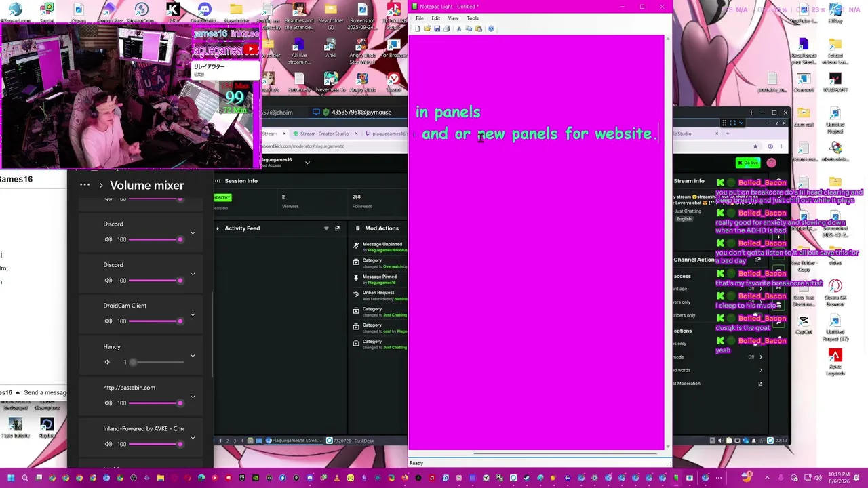Copy text using the Notepad Light toolbar
The image size is (868, 488).
coord(469,28)
